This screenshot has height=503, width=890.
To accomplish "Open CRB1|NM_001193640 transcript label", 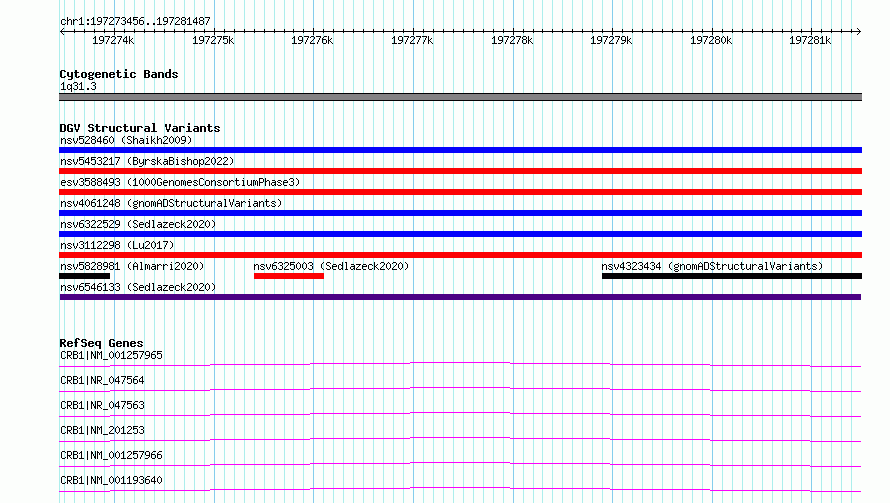I will tap(111, 480).
